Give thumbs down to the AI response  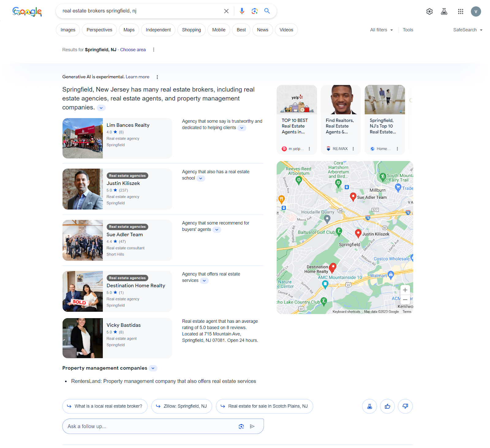coord(405,406)
